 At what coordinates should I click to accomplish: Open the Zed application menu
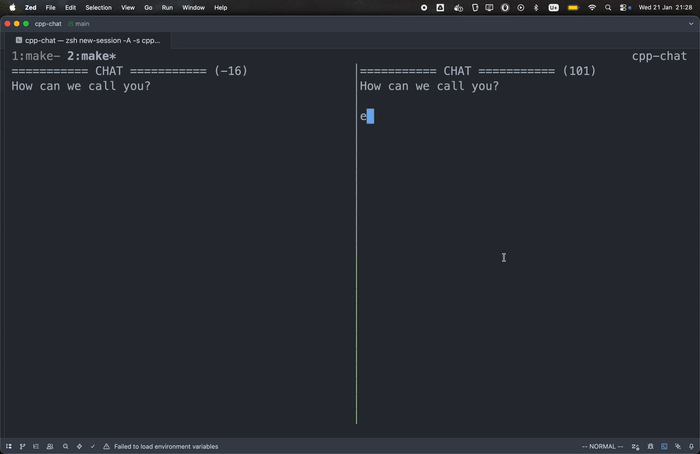click(x=30, y=8)
